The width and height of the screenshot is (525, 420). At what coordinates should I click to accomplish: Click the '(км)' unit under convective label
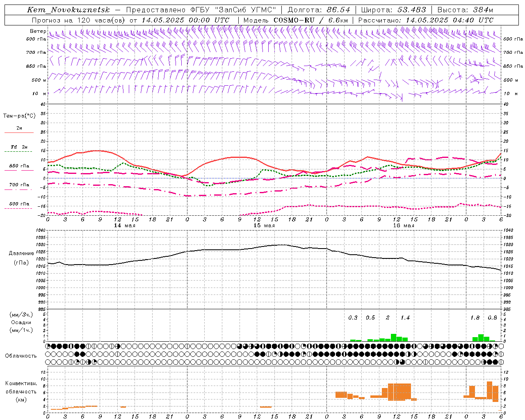pyautogui.click(x=21, y=399)
